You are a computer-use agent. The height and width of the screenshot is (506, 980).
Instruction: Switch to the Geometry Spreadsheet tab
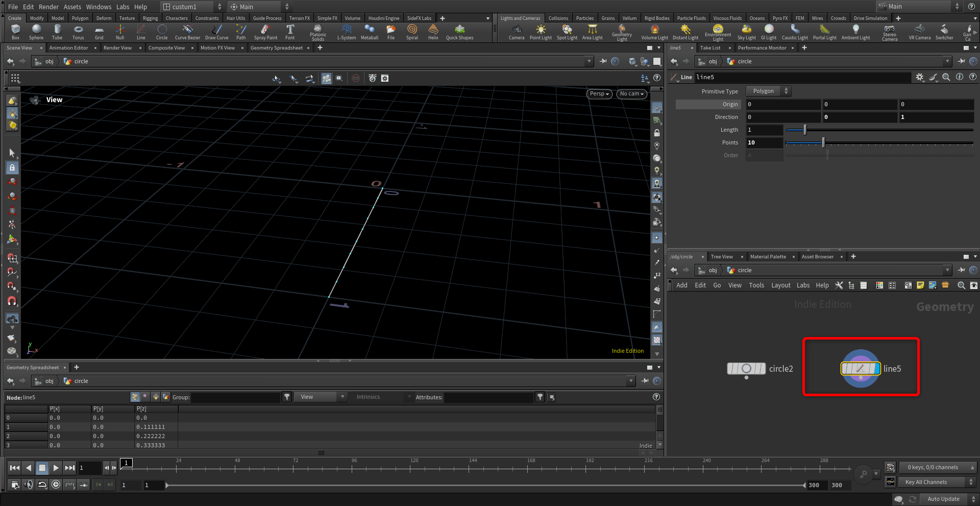(277, 48)
